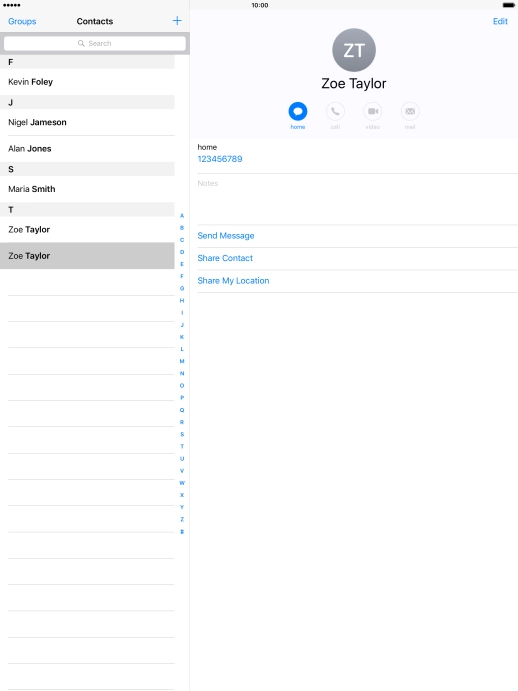
Task: Click Edit for Zoe Taylor
Action: 500,21
